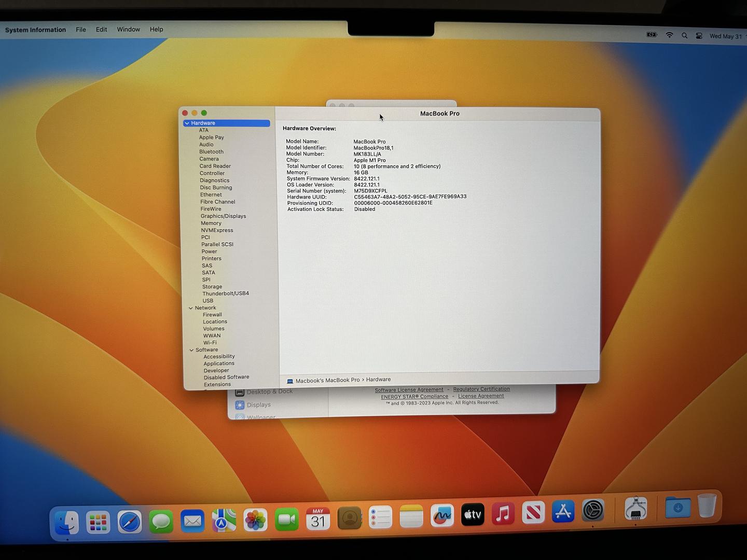
Task: Open the File menu
Action: coord(81,30)
